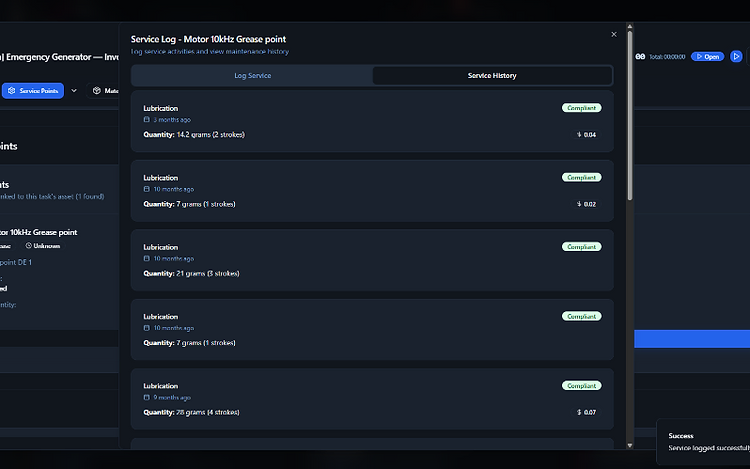Click the Emergency Generator task title
750x469 pixels.
click(x=59, y=57)
